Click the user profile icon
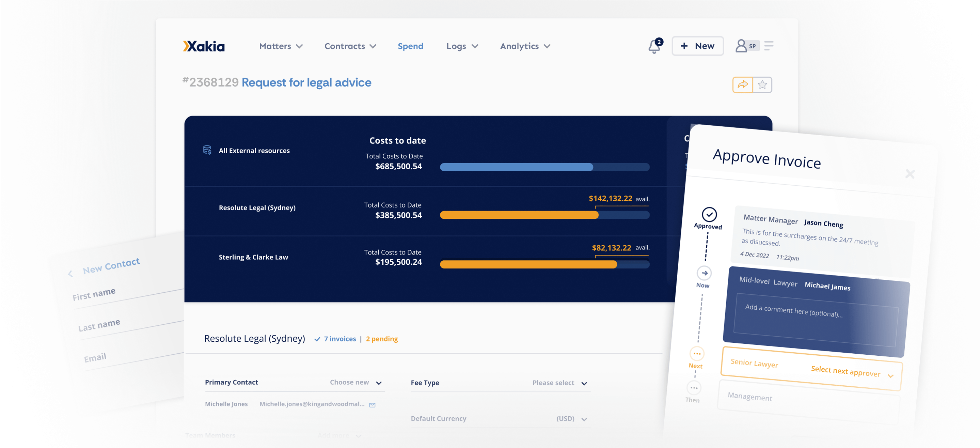The image size is (980, 448). point(740,46)
